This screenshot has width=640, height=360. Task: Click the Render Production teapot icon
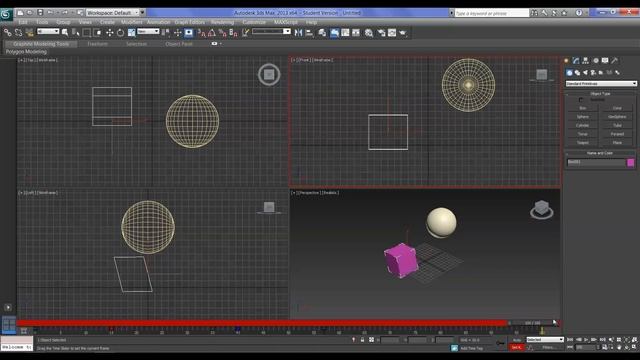click(403, 33)
